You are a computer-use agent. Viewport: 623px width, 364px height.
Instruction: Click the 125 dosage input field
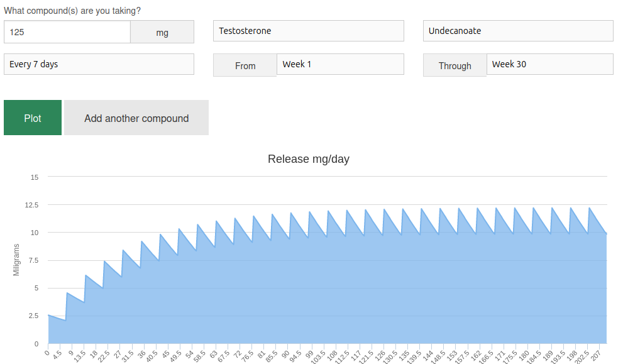click(67, 31)
